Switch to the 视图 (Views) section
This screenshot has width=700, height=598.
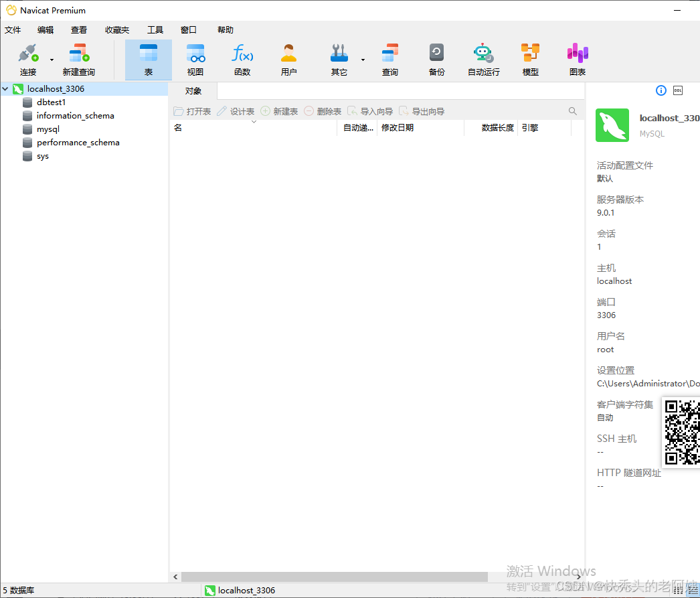[x=195, y=59]
